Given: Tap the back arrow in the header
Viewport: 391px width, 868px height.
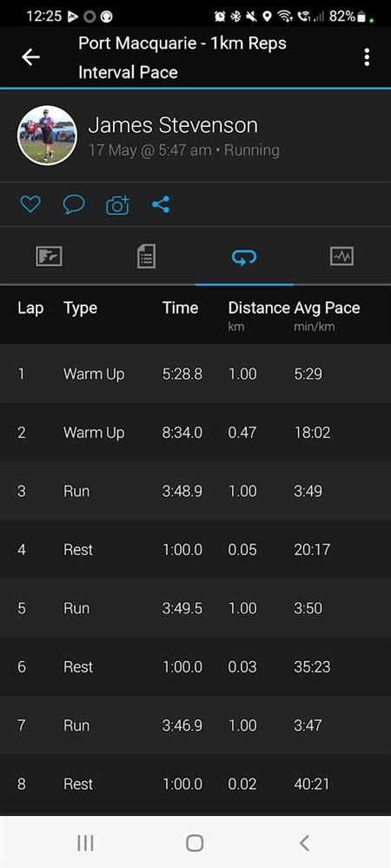Looking at the screenshot, I should tap(30, 57).
